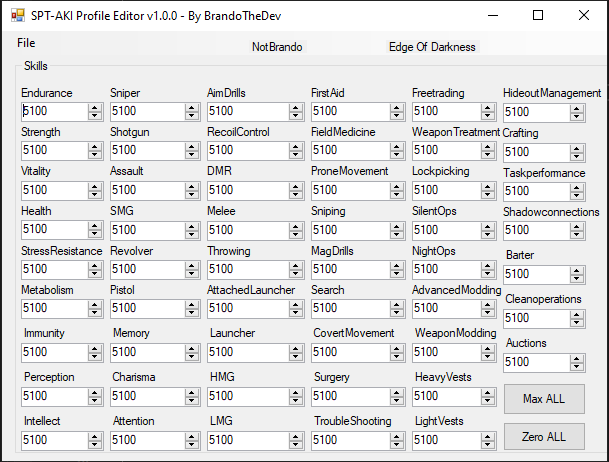Click the Metabolism value field
Image resolution: width=609 pixels, height=462 pixels.
point(55,308)
